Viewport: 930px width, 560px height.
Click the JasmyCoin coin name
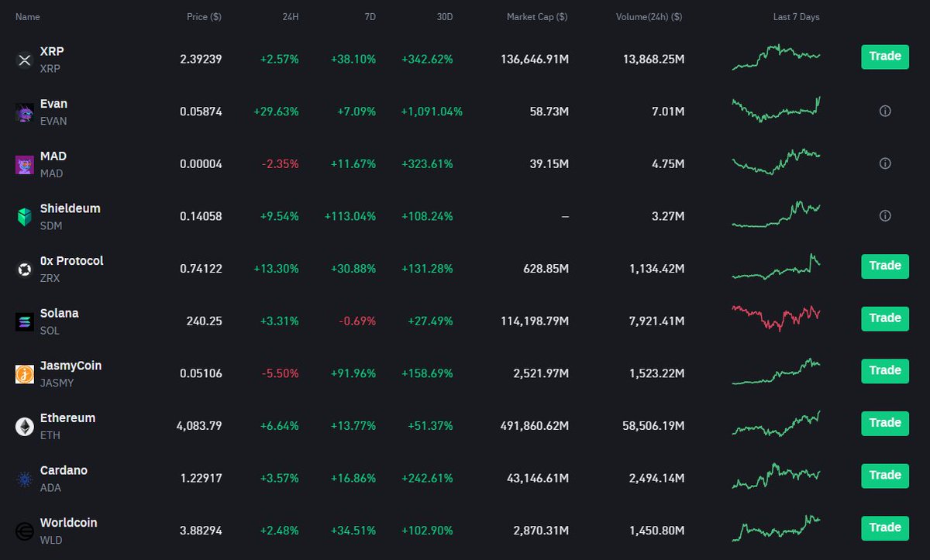(71, 366)
